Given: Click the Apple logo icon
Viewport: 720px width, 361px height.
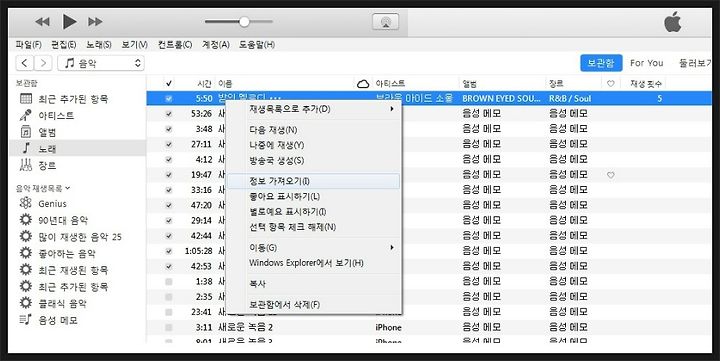Looking at the screenshot, I should click(x=673, y=22).
